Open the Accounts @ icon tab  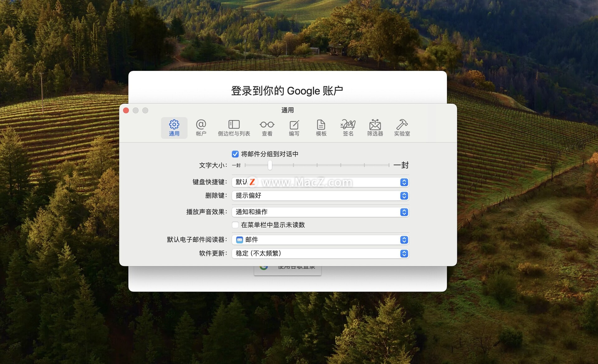pyautogui.click(x=201, y=128)
